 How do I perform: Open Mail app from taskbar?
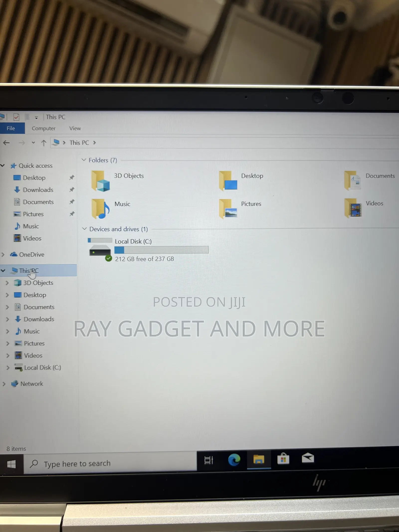(308, 458)
